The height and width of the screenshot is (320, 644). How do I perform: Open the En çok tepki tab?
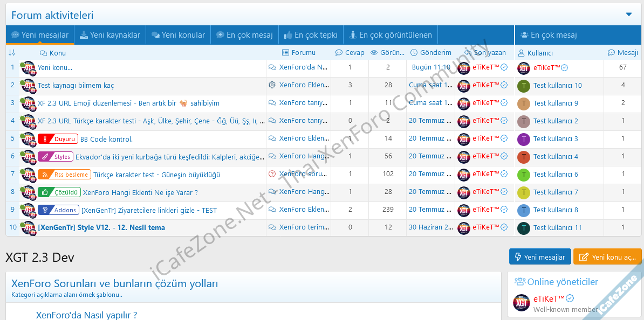point(311,35)
